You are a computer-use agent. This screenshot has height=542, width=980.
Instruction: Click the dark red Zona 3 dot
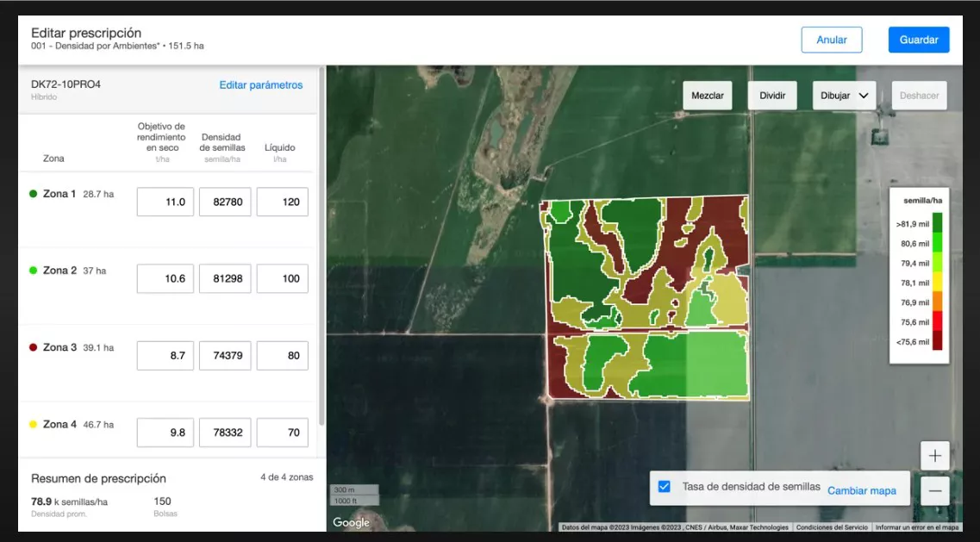coord(33,347)
